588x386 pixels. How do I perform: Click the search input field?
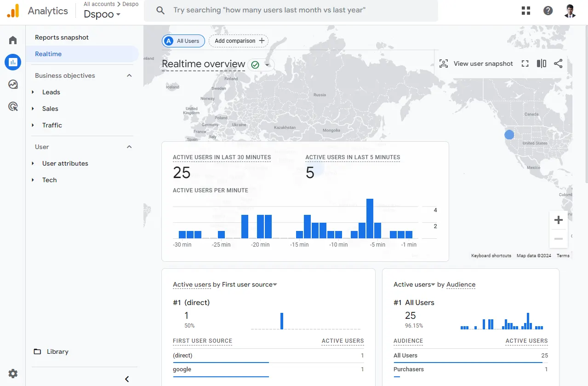point(291,10)
